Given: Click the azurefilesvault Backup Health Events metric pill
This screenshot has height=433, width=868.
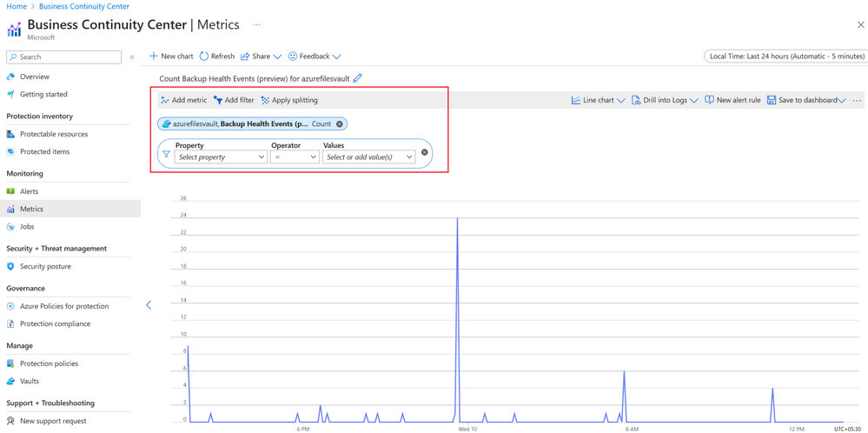Looking at the screenshot, I should coord(252,124).
